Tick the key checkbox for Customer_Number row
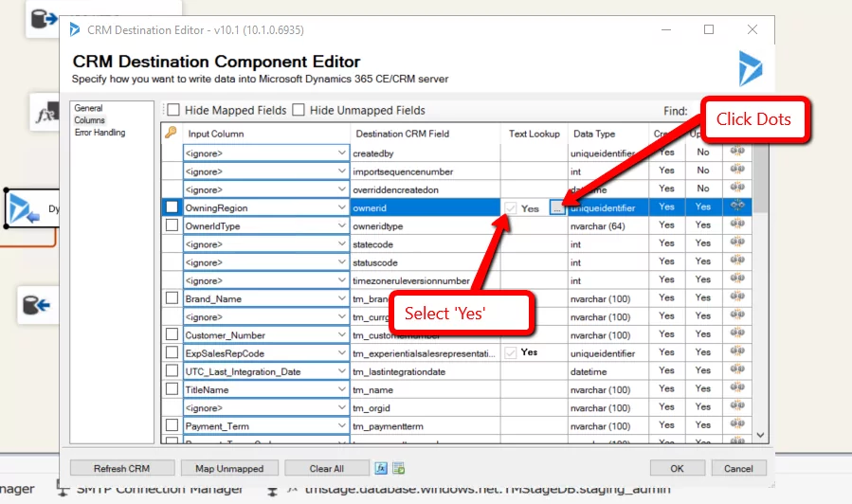The image size is (852, 504). coord(172,334)
